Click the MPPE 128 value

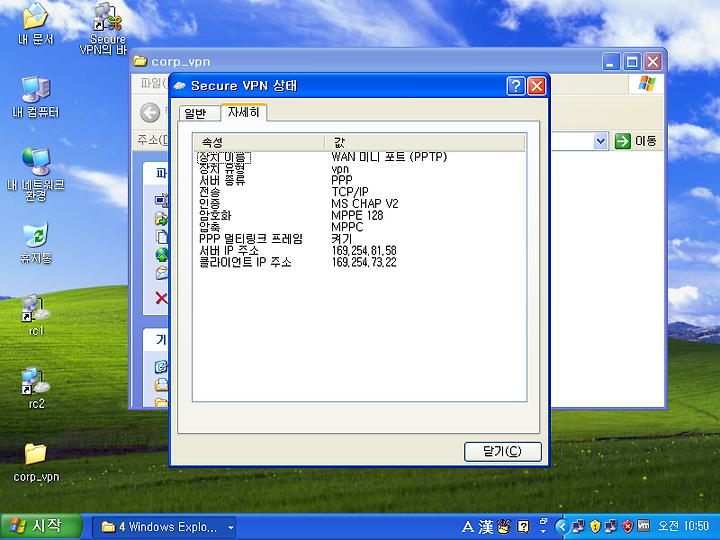tap(357, 215)
